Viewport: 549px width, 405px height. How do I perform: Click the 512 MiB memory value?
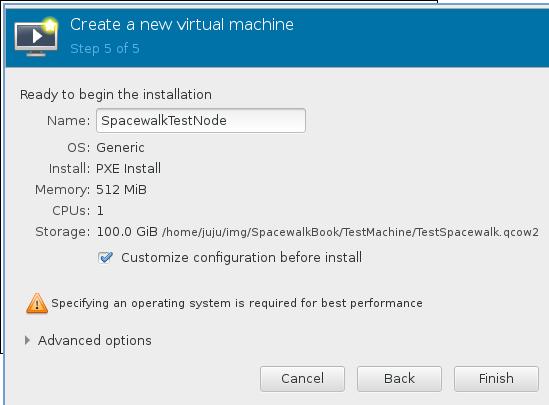coord(121,190)
